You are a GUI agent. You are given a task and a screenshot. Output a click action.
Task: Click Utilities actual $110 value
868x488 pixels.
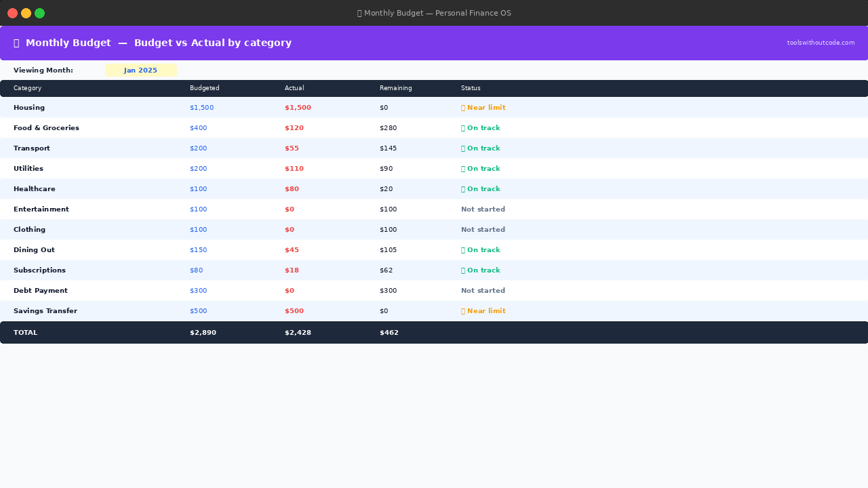click(x=294, y=169)
